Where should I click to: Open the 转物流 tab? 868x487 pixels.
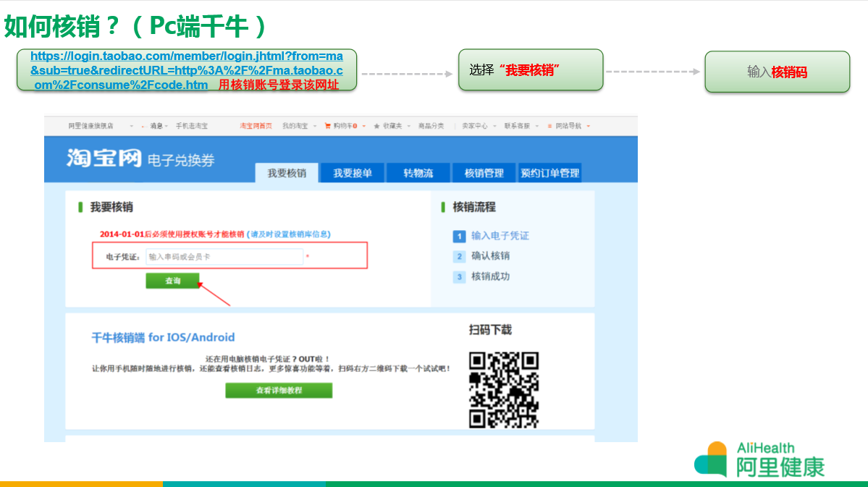(418, 173)
